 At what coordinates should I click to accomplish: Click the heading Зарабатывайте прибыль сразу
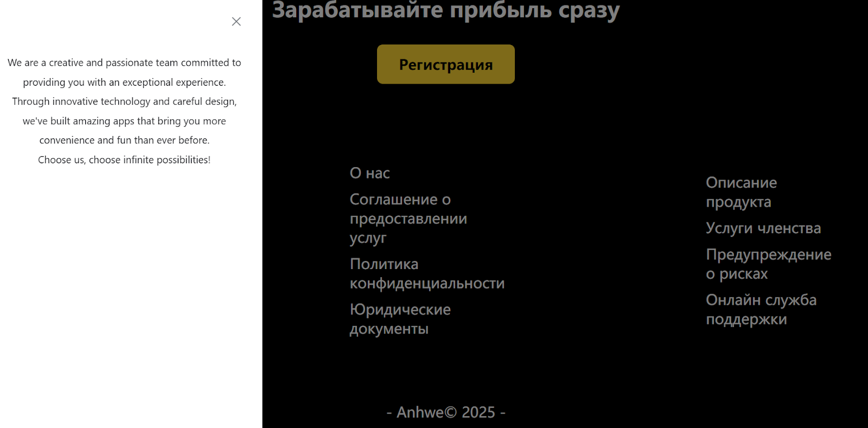pyautogui.click(x=446, y=10)
